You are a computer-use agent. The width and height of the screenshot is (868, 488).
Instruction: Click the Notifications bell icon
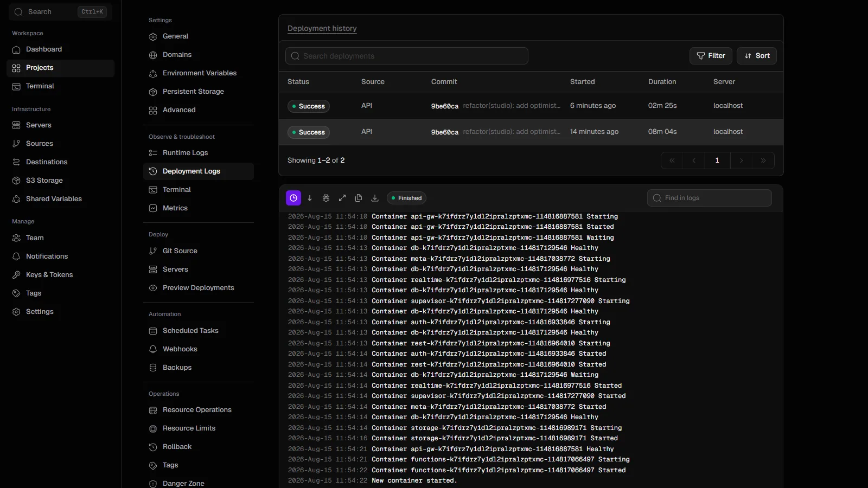tap(16, 256)
